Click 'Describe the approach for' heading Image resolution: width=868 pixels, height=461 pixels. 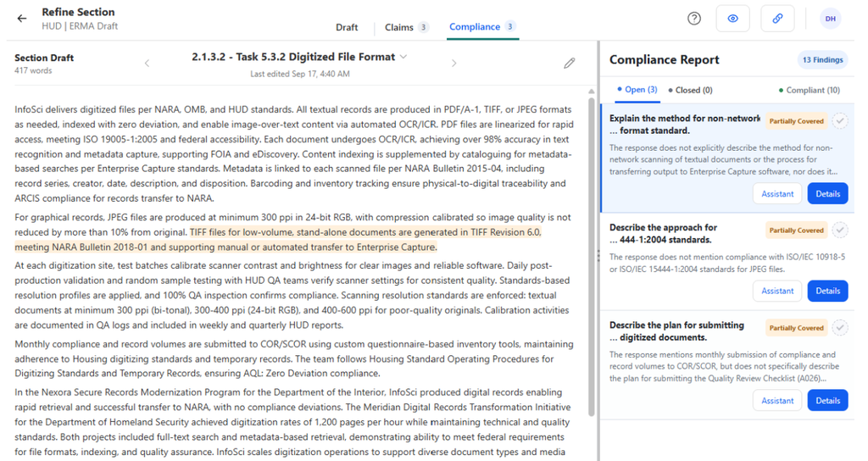(x=663, y=227)
